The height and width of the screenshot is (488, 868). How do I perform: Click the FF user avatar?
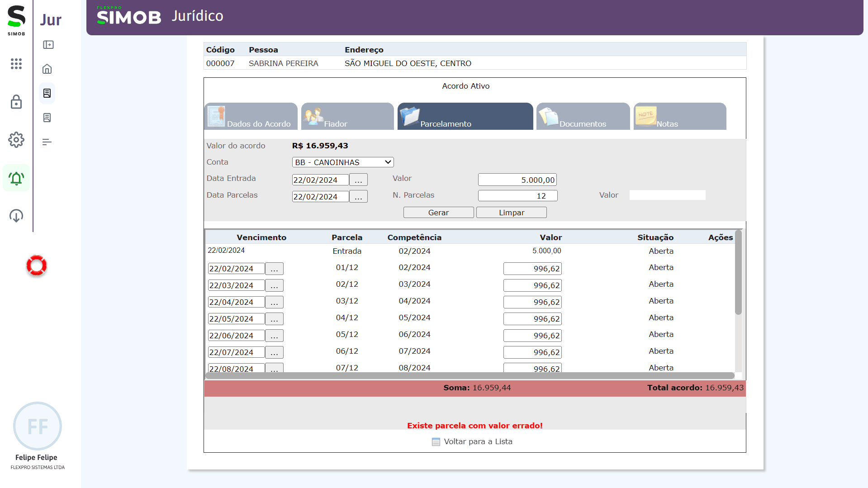coord(38,426)
